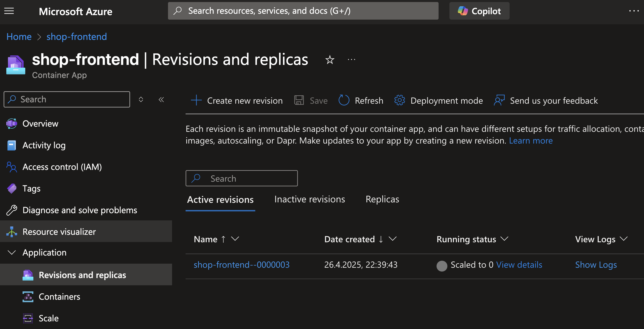Switch to Active revisions tab

pos(220,200)
